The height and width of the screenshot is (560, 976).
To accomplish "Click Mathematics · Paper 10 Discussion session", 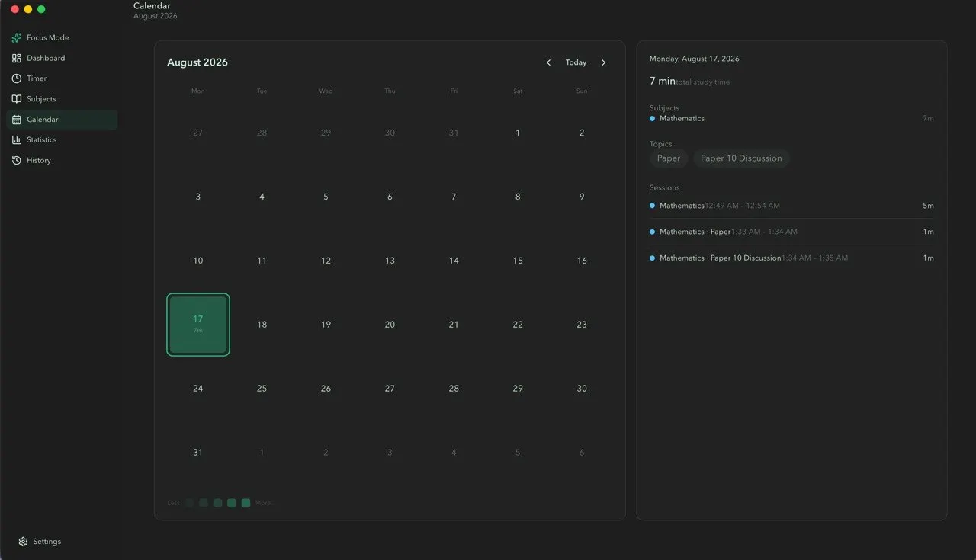I will tap(791, 258).
